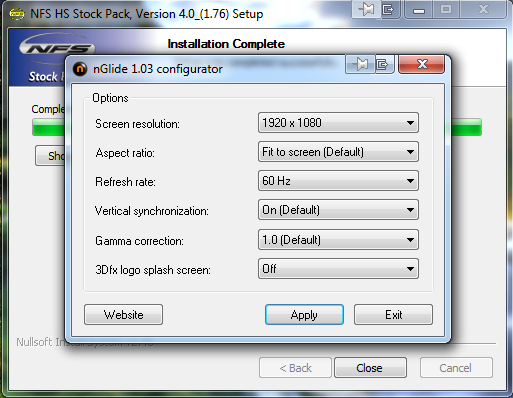
Task: Click the Website button
Action: 123,314
